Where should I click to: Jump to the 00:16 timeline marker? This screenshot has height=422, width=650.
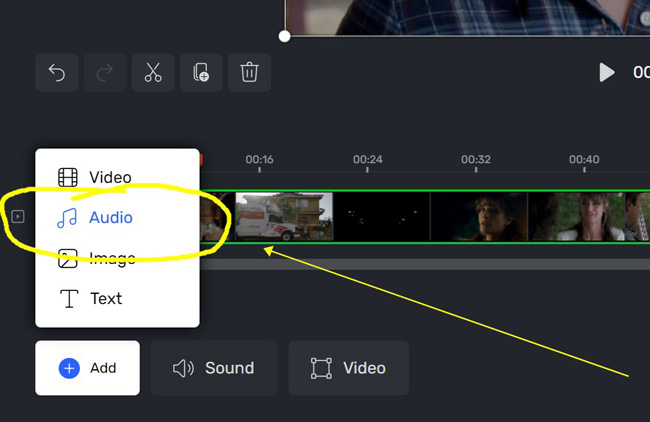coord(260,160)
